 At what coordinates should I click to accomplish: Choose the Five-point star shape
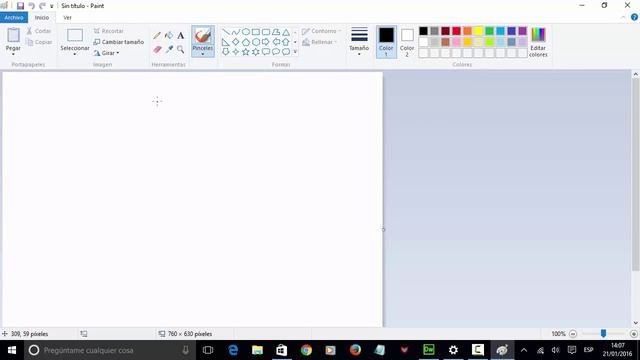pos(246,52)
